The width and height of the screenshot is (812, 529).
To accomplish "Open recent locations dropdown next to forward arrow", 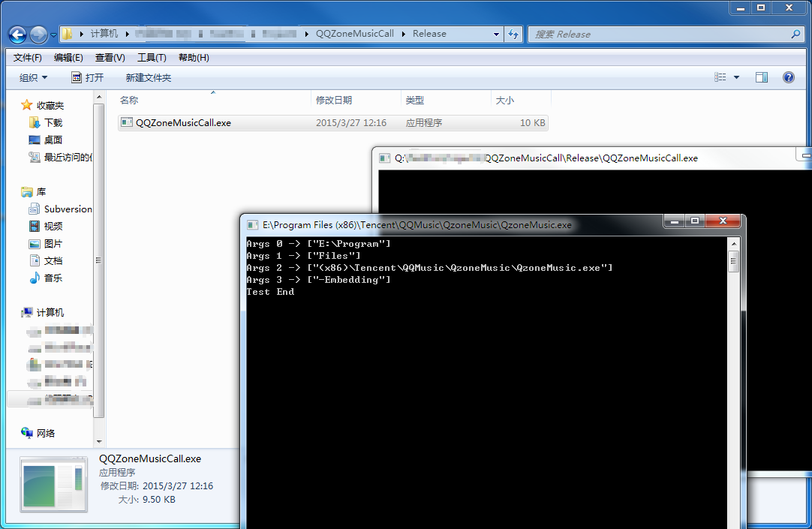I will (53, 35).
